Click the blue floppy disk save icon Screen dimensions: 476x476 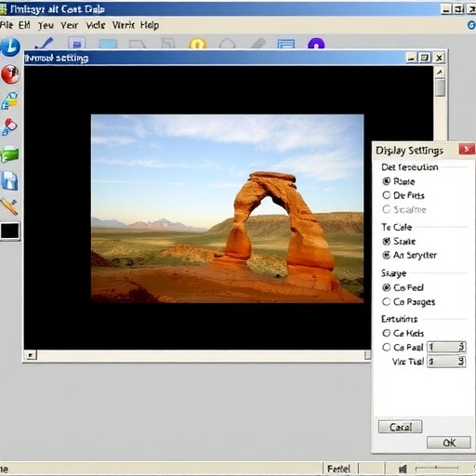(9, 180)
